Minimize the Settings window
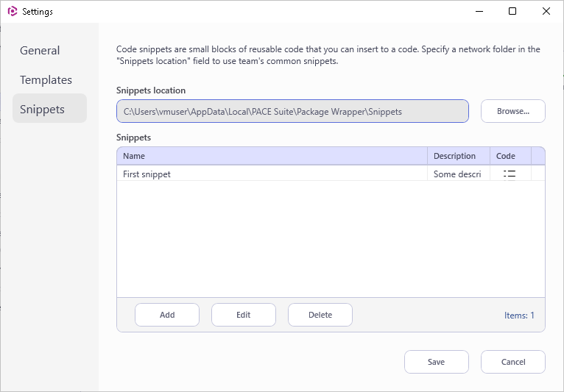 point(479,12)
